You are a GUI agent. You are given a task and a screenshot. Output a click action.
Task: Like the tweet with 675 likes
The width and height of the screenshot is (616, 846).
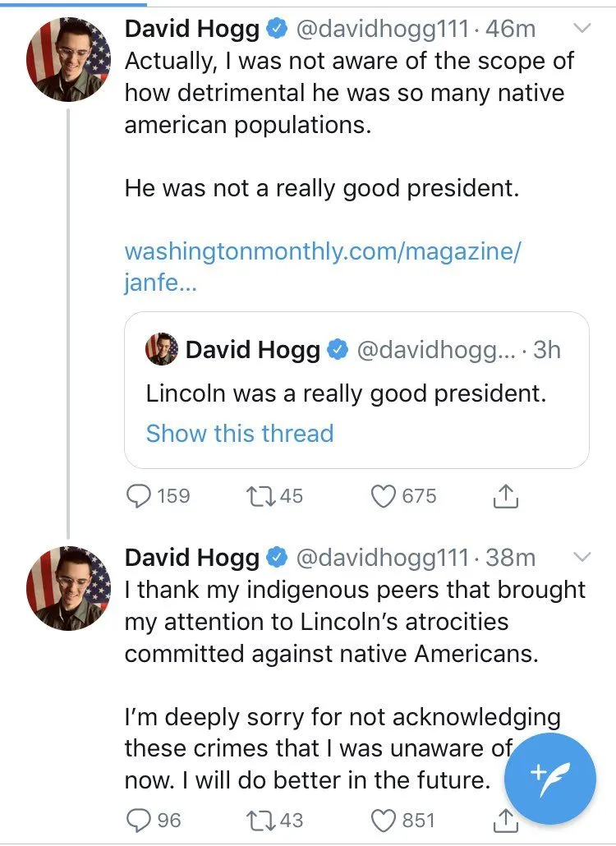click(x=384, y=495)
